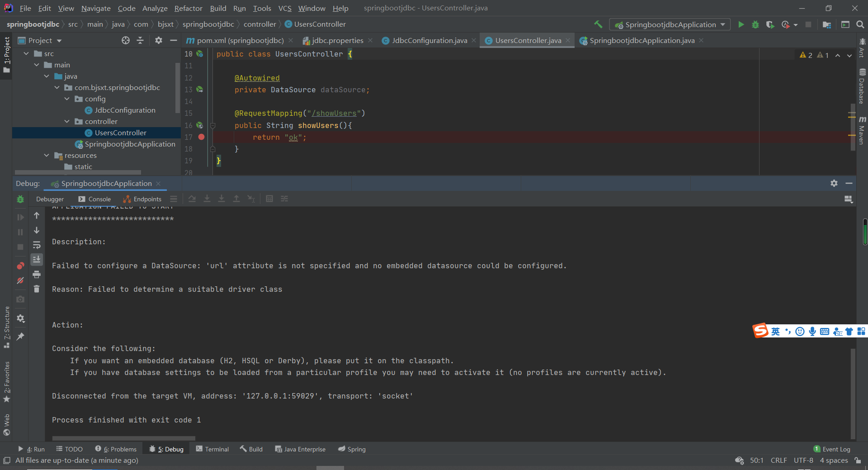Open the Spring tool window
Screen dimensions: 868x470
pos(352,449)
